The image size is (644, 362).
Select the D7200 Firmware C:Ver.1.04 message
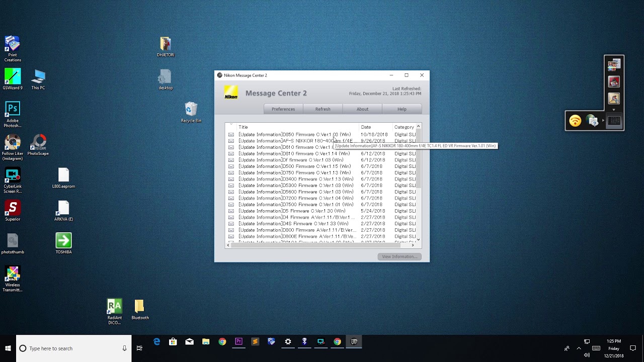296,198
